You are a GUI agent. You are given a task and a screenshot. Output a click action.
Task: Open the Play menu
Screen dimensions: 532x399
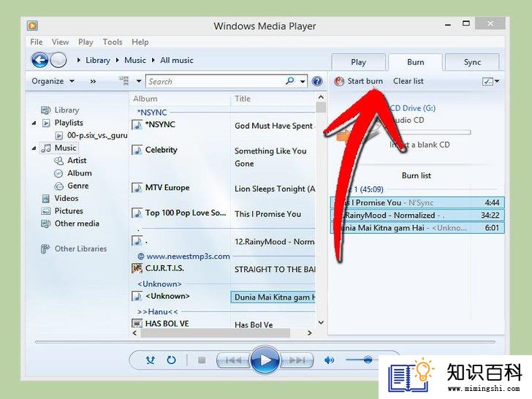(x=85, y=42)
